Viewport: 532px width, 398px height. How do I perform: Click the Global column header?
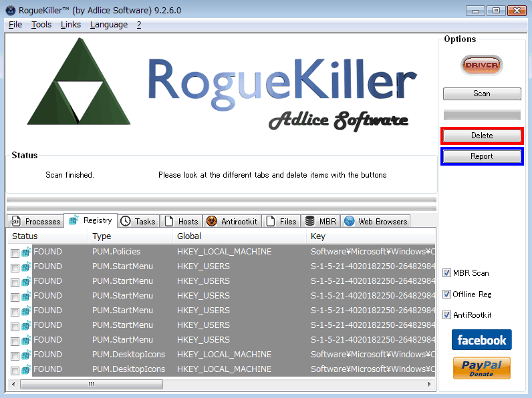click(239, 236)
